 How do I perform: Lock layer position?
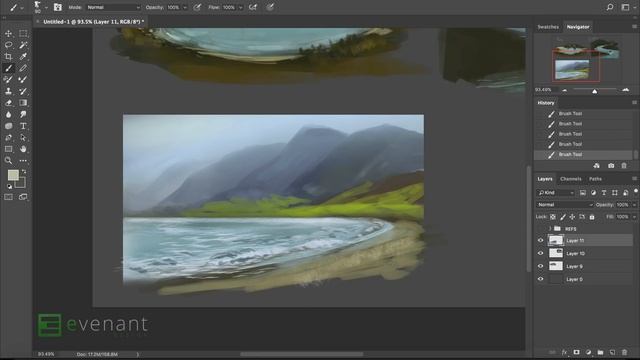[572, 217]
